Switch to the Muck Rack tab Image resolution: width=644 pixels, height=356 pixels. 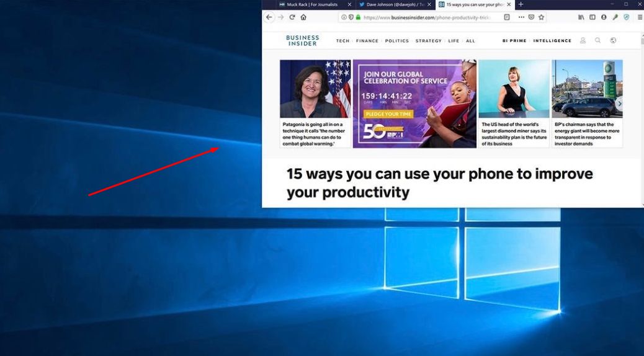coord(311,4)
